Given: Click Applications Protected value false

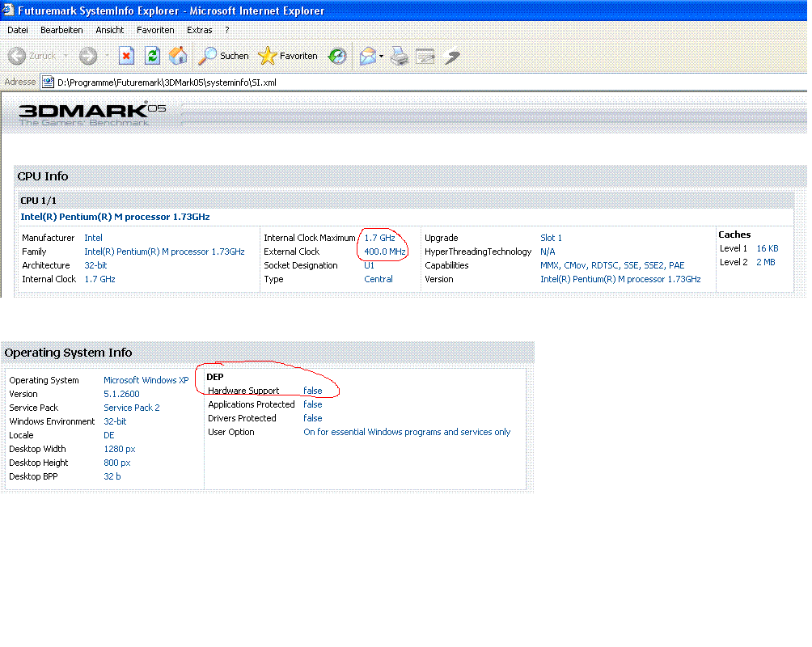Looking at the screenshot, I should [x=312, y=404].
